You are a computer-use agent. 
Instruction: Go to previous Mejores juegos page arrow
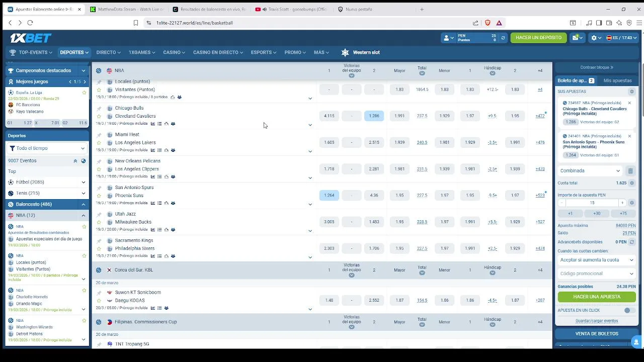[70, 82]
